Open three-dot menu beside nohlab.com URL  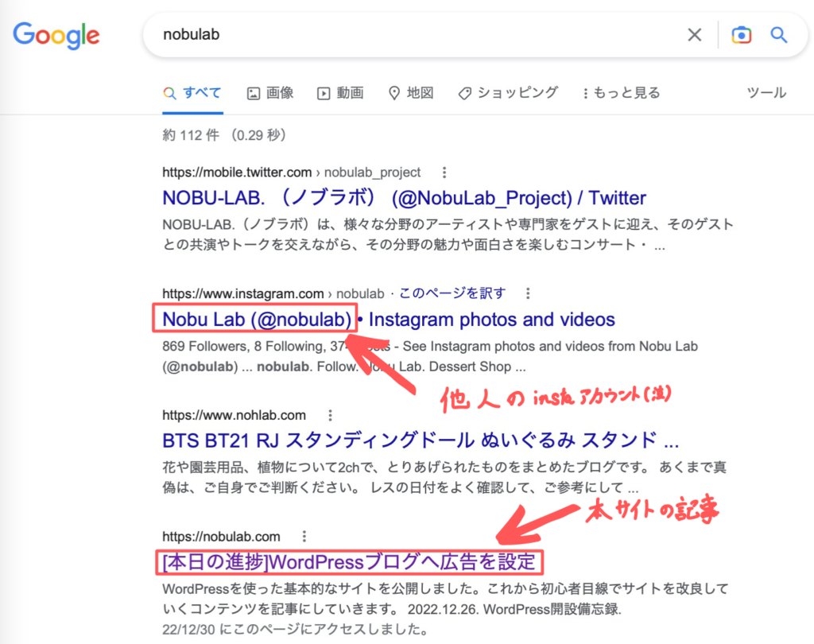pos(329,415)
